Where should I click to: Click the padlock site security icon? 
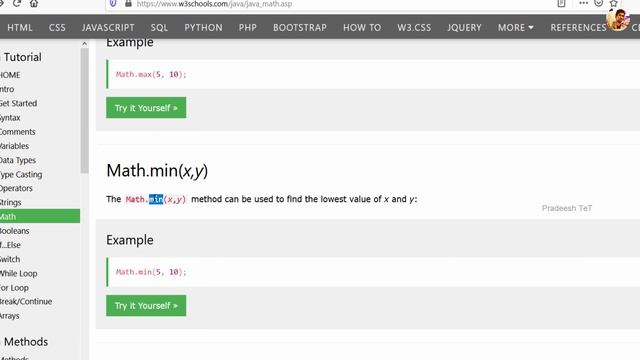pyautogui.click(x=129, y=3)
